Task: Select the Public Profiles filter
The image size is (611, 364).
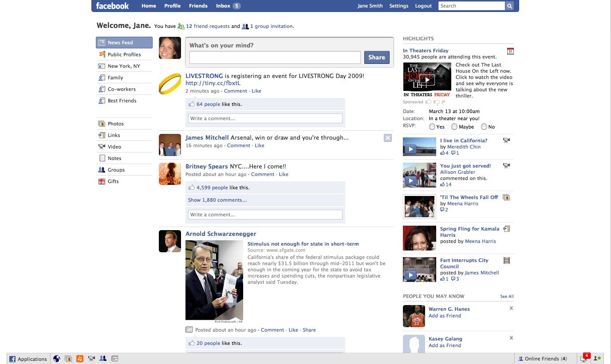Action: pyautogui.click(x=124, y=55)
